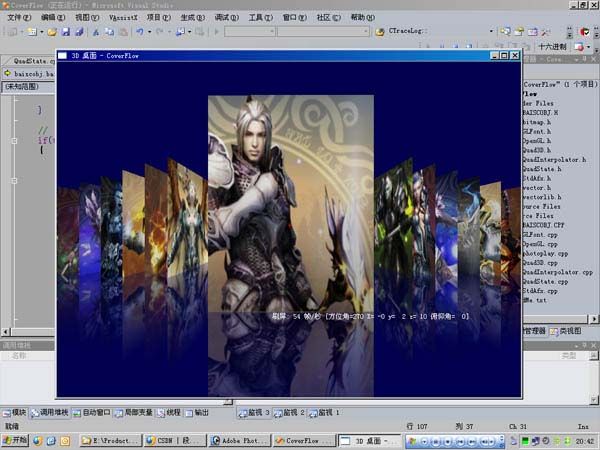
Task: Switch to the 模块 modules tab
Action: click(x=14, y=412)
